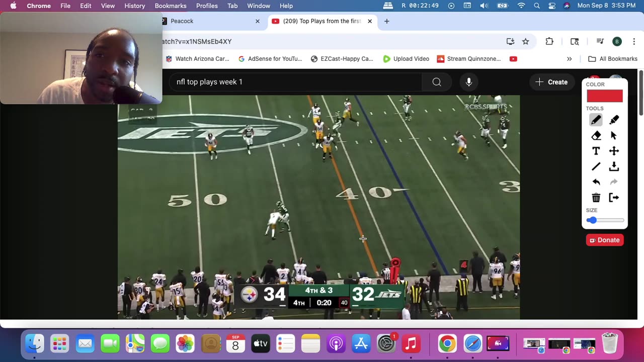This screenshot has height=362, width=644.
Task: Adjust the brush Size slider
Action: [x=605, y=220]
